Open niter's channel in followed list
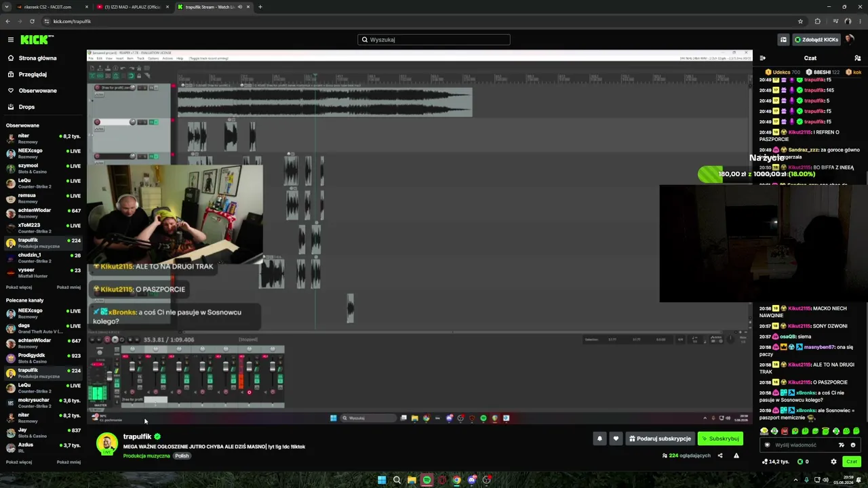Viewport: 868px width, 488px height. point(43,138)
